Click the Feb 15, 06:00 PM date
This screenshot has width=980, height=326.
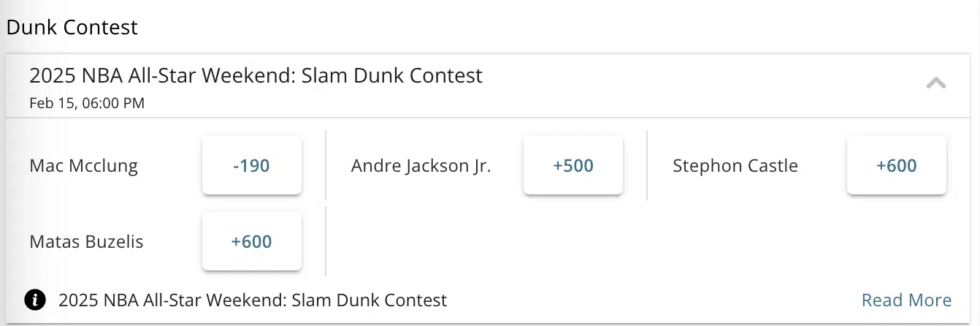[87, 103]
